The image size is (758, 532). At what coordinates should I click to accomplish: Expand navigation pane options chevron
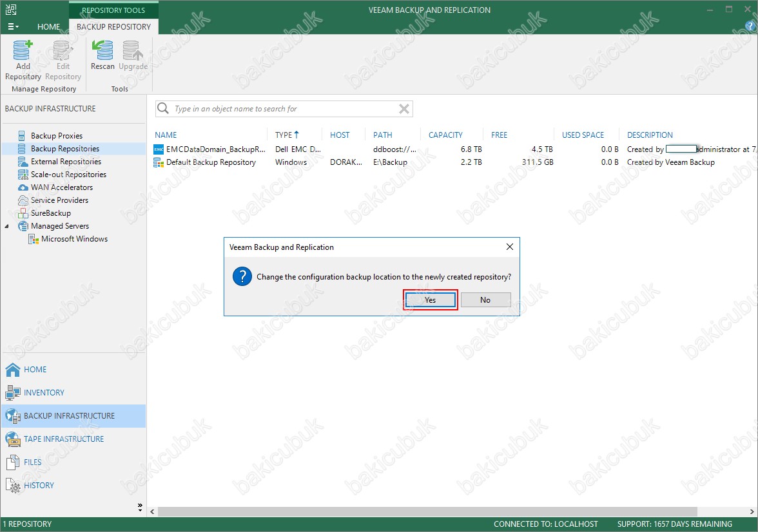click(140, 506)
